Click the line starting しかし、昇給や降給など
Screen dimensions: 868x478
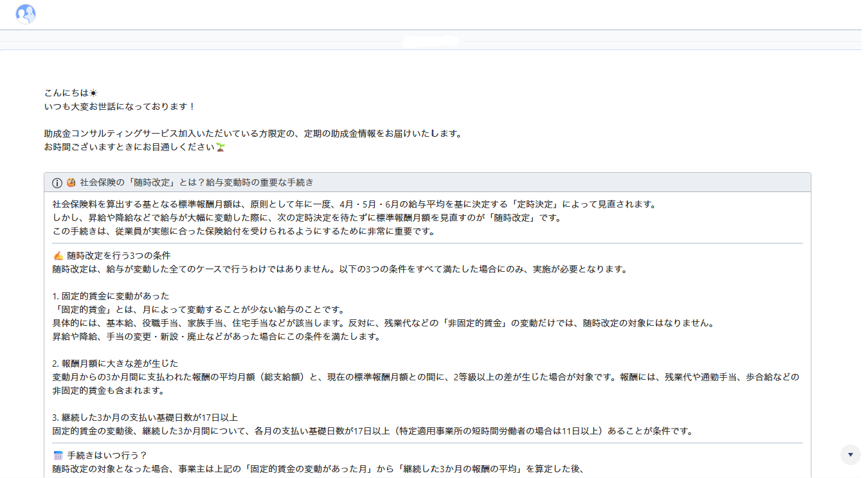(x=307, y=218)
